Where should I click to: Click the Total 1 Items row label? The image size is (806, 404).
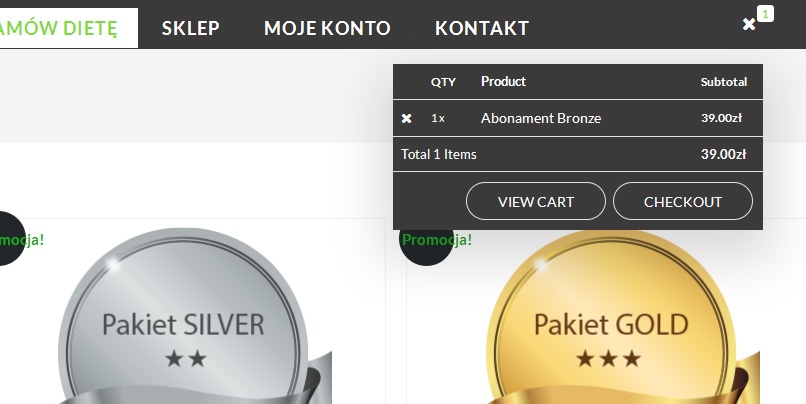(x=438, y=154)
